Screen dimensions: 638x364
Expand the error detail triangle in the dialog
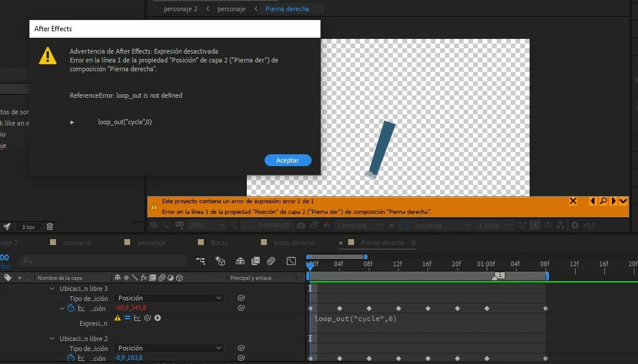click(72, 122)
